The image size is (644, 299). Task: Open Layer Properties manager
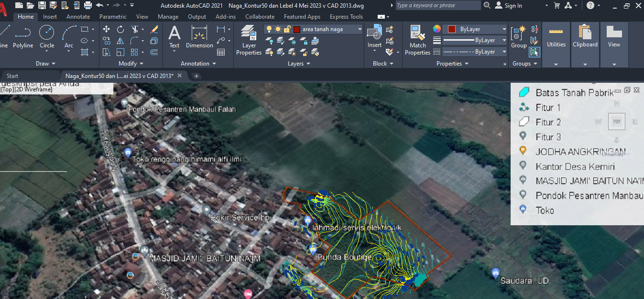(x=249, y=40)
